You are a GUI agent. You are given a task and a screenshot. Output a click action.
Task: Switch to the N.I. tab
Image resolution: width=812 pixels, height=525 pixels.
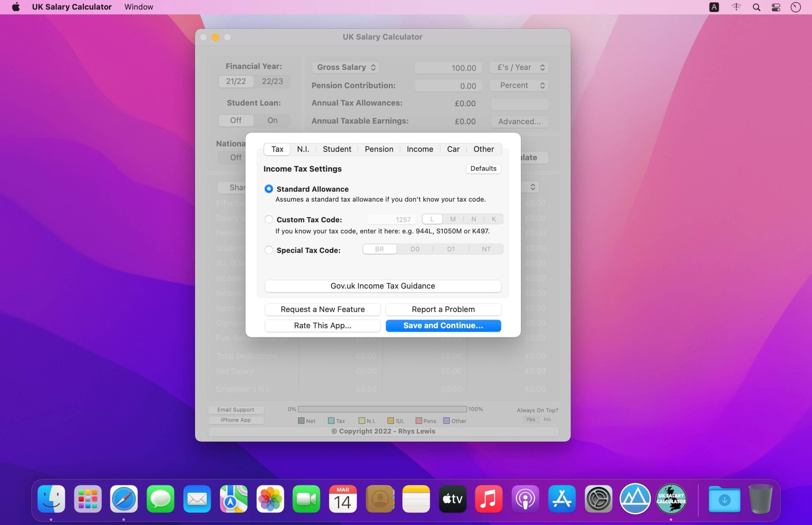point(303,149)
